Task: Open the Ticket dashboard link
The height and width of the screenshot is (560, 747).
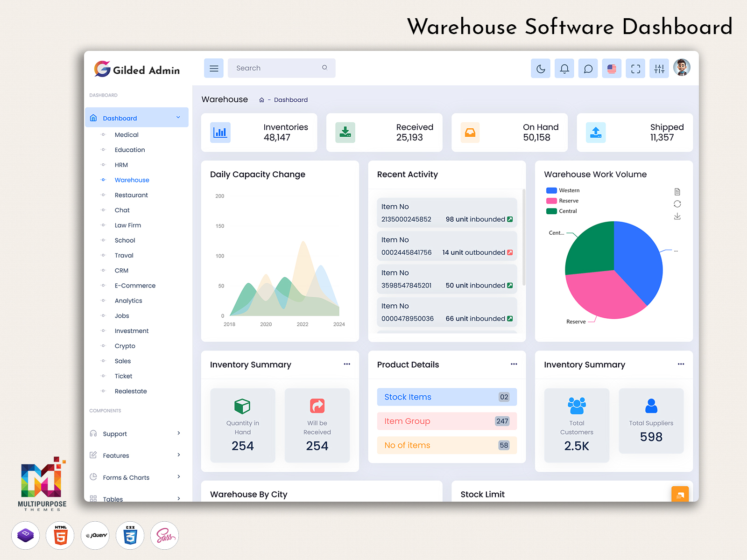Action: (124, 376)
